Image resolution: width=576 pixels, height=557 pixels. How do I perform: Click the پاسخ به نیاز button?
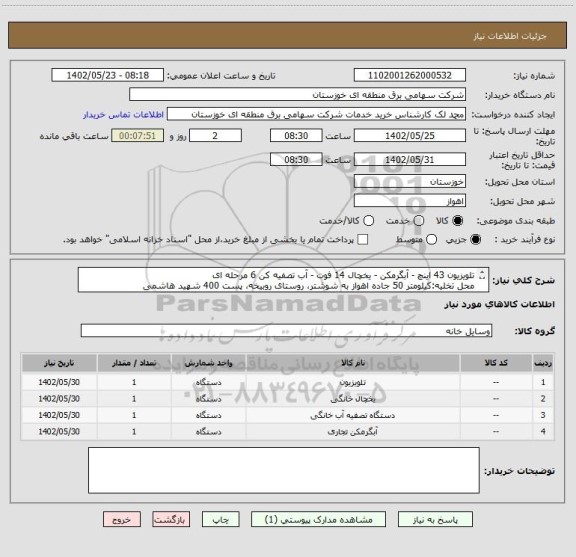(x=435, y=520)
